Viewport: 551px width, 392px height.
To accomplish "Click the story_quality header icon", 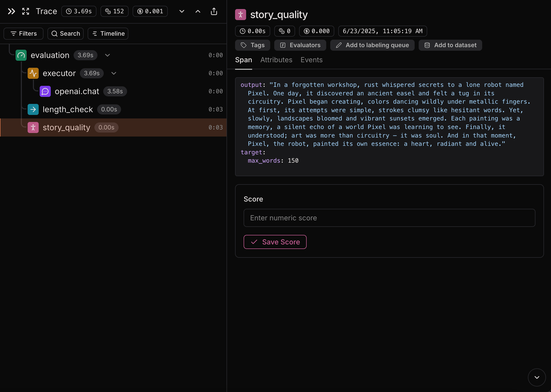I will [241, 15].
